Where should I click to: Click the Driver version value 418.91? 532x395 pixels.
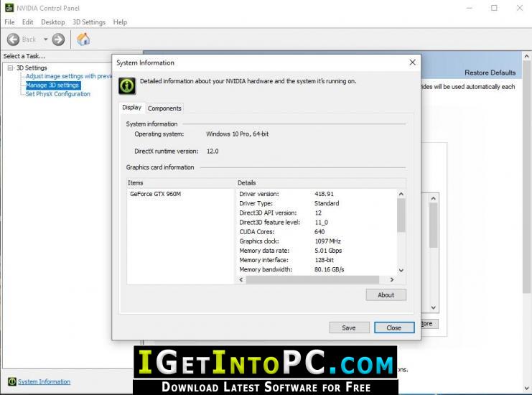[324, 194]
